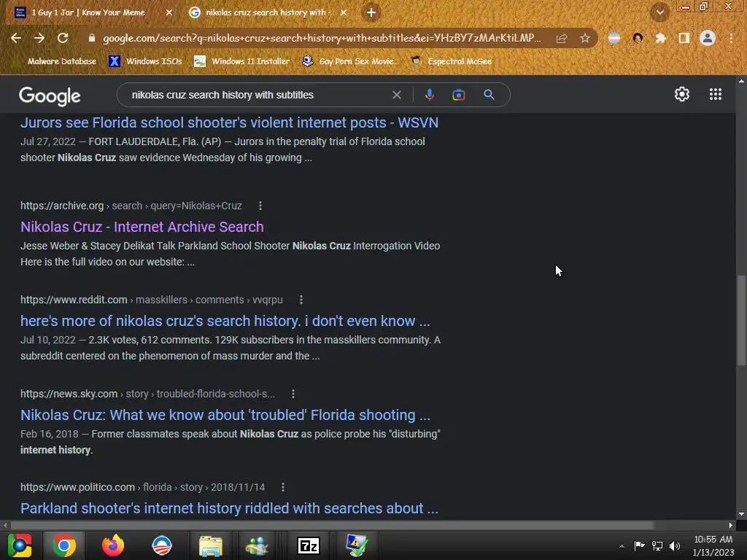Viewport: 747px width, 560px height.
Task: Clear the Google search box with the X
Action: pos(397,95)
